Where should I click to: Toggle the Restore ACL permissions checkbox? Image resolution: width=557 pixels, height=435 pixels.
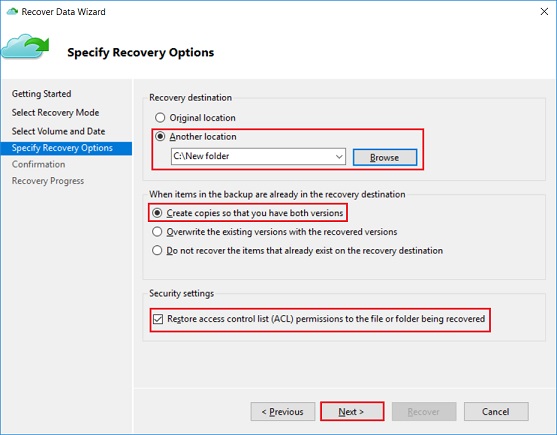(x=158, y=319)
